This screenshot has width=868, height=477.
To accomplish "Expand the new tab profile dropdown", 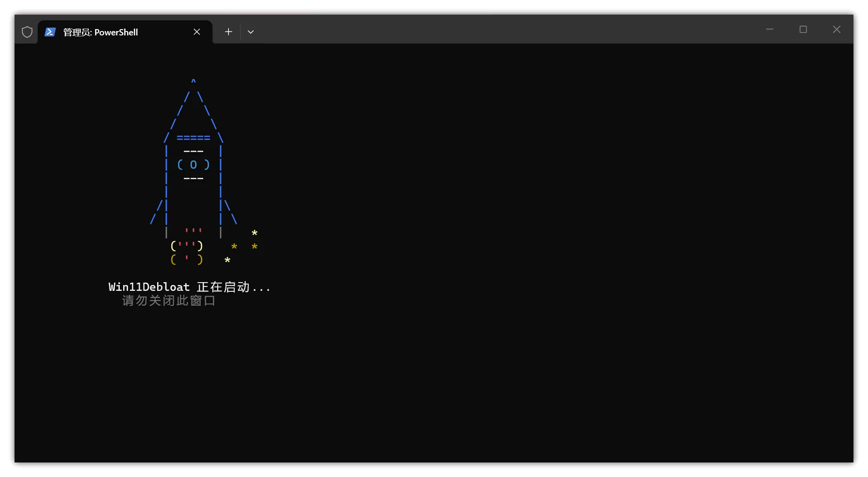I will pyautogui.click(x=251, y=32).
